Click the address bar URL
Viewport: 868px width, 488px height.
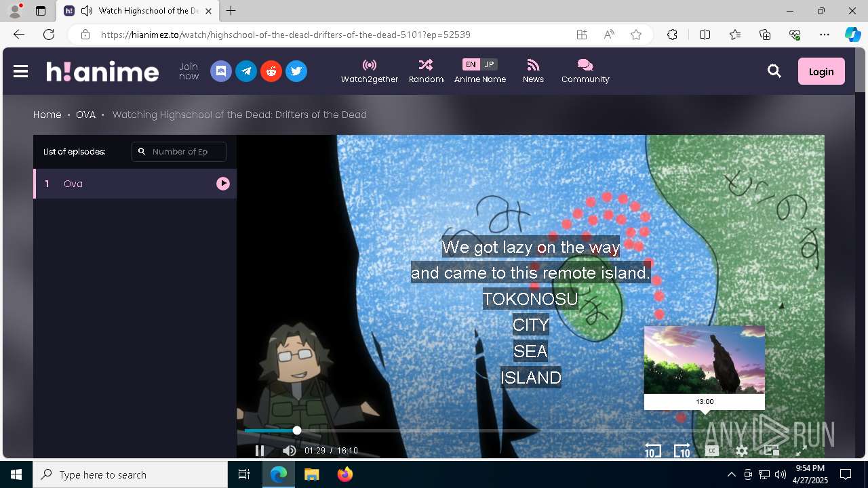coord(285,35)
